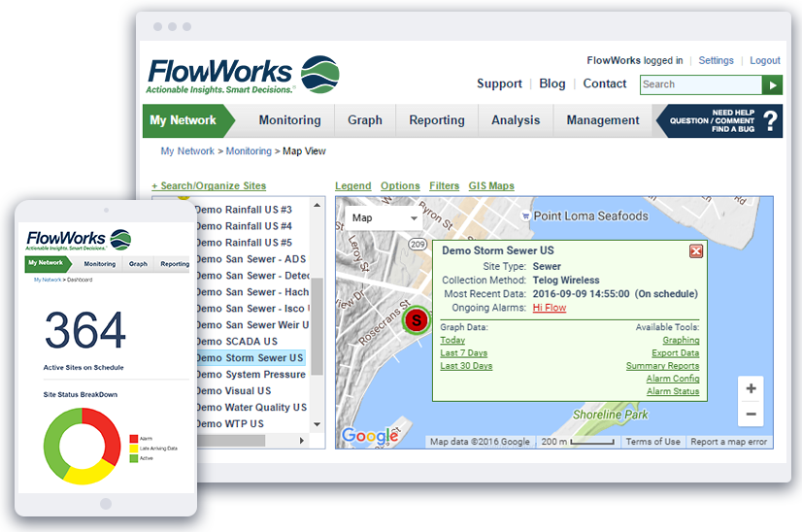This screenshot has height=532, width=802.
Task: Zoom out the map with minus button
Action: (x=751, y=414)
